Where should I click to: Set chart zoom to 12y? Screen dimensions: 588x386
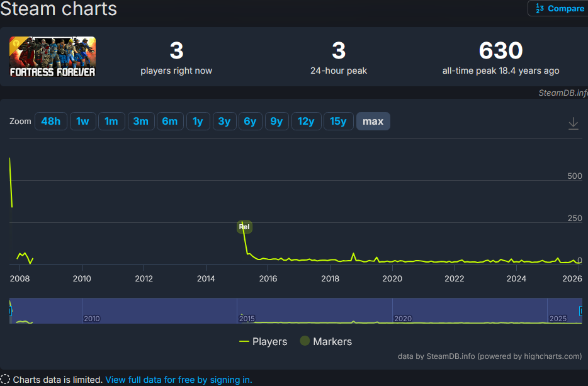tap(307, 121)
